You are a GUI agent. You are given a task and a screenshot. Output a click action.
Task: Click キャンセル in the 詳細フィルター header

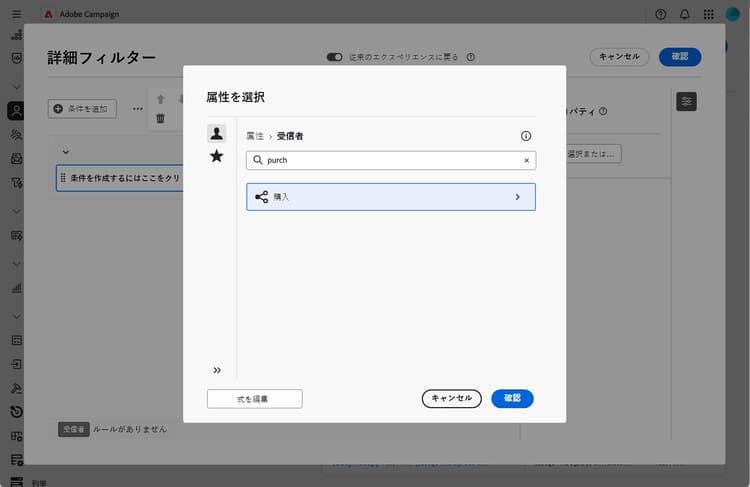point(619,56)
